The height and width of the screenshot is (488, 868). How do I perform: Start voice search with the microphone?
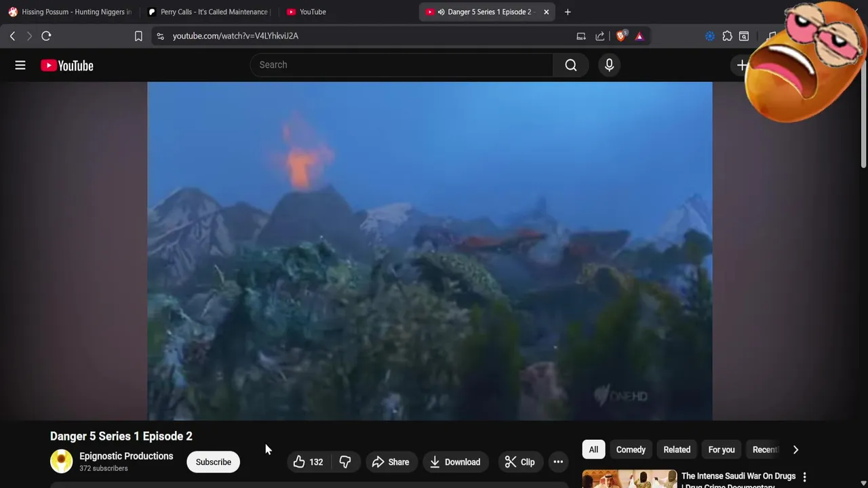[x=609, y=65]
